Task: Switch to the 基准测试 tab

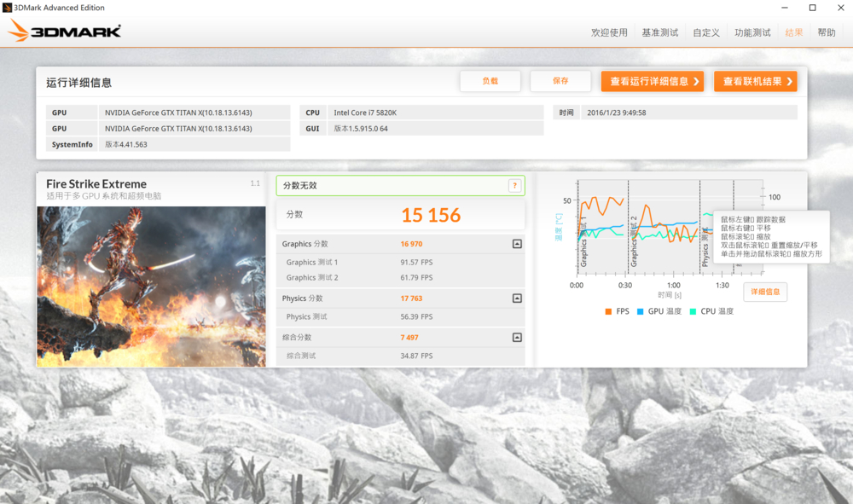Action: (x=660, y=32)
